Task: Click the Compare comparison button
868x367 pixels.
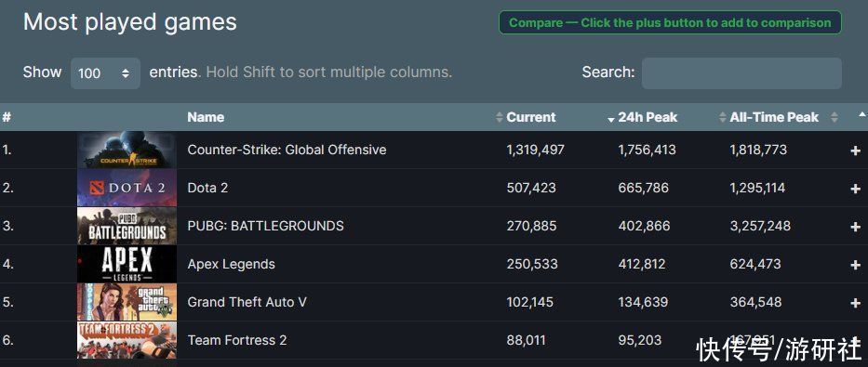Action: [670, 22]
